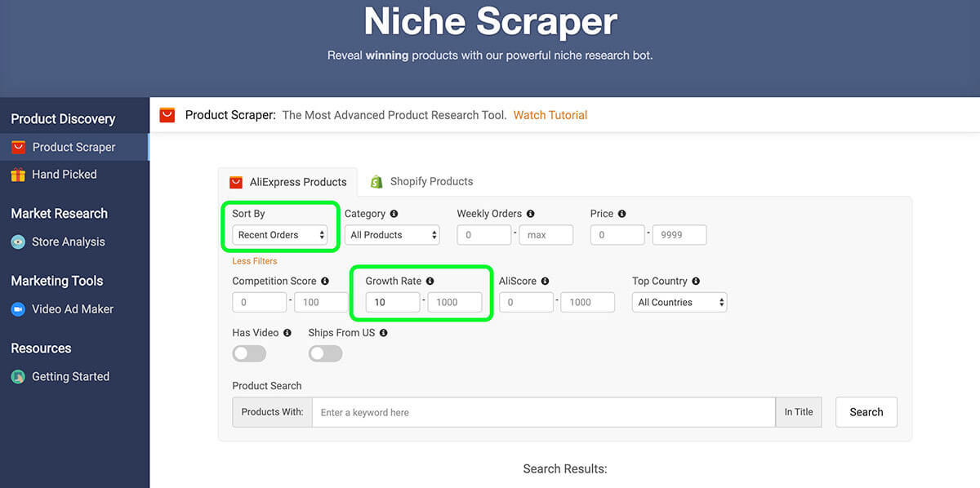Toggle the Ships From US switch

click(x=325, y=353)
